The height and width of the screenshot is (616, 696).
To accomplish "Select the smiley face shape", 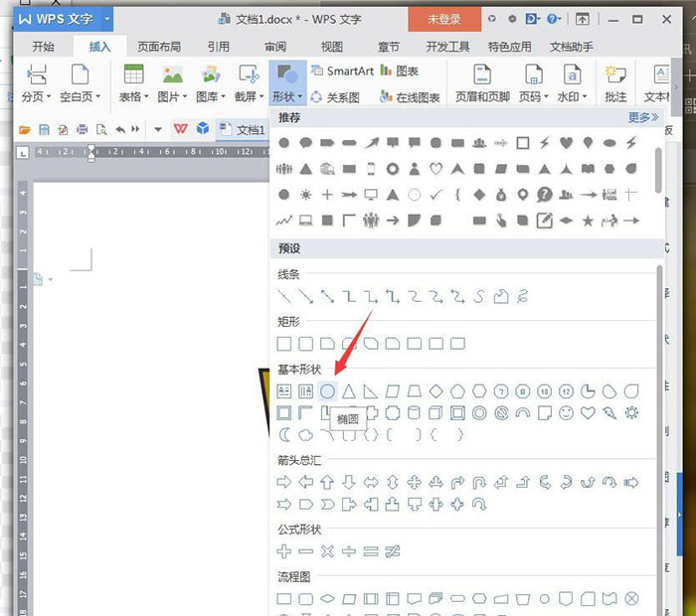I will [566, 413].
